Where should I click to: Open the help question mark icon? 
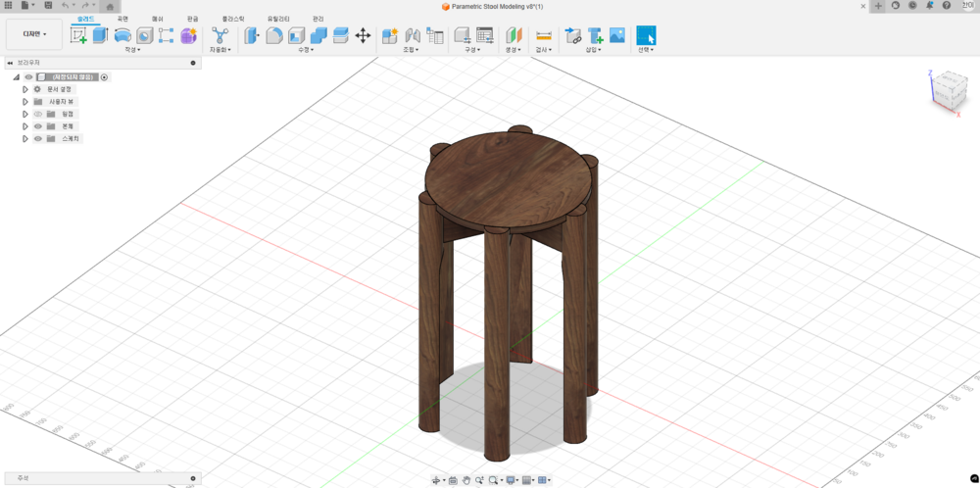pyautogui.click(x=947, y=6)
